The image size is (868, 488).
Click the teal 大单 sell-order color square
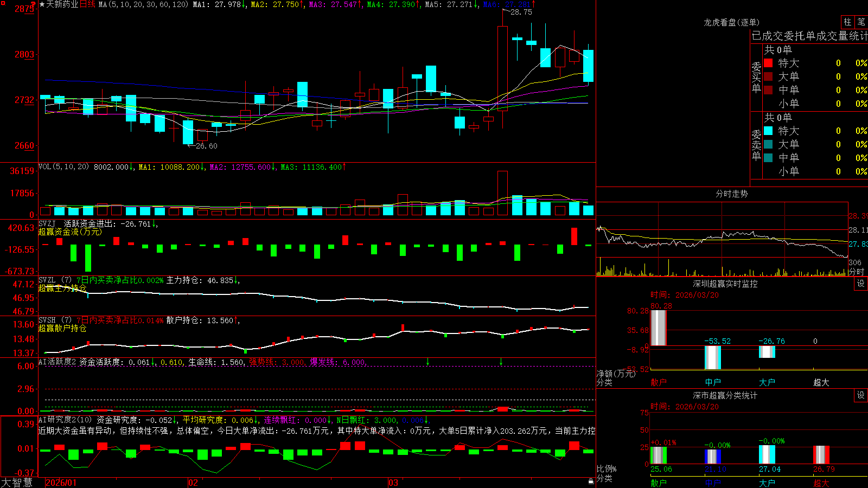tap(768, 144)
